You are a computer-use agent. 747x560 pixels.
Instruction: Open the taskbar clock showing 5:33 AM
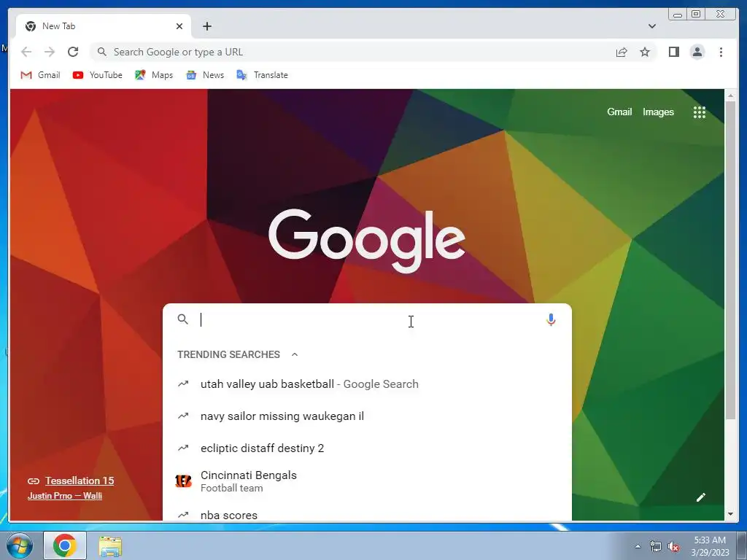point(710,546)
